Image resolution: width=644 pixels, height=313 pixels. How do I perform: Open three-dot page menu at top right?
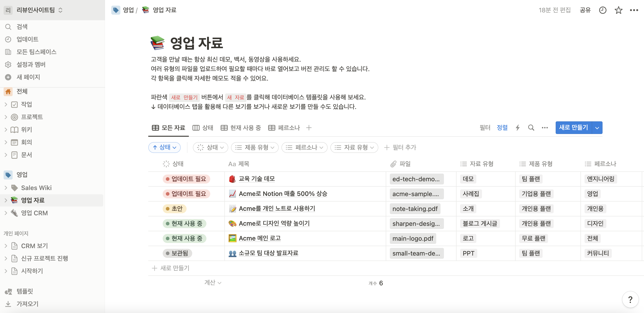point(634,10)
